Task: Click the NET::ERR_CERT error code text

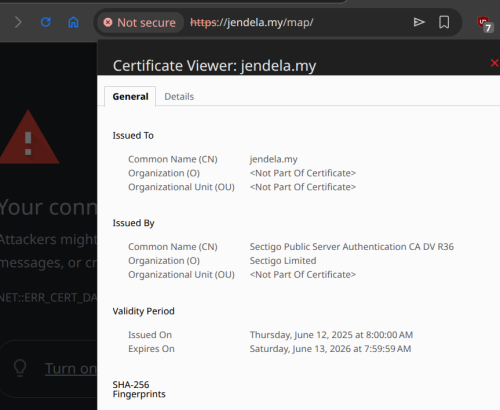Action: click(49, 297)
